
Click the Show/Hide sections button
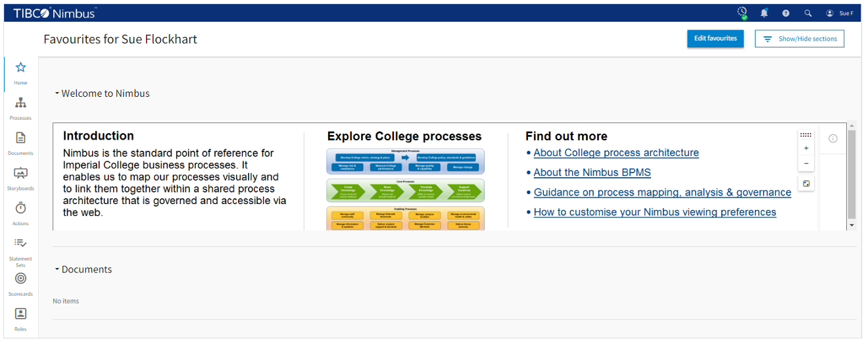coord(800,39)
